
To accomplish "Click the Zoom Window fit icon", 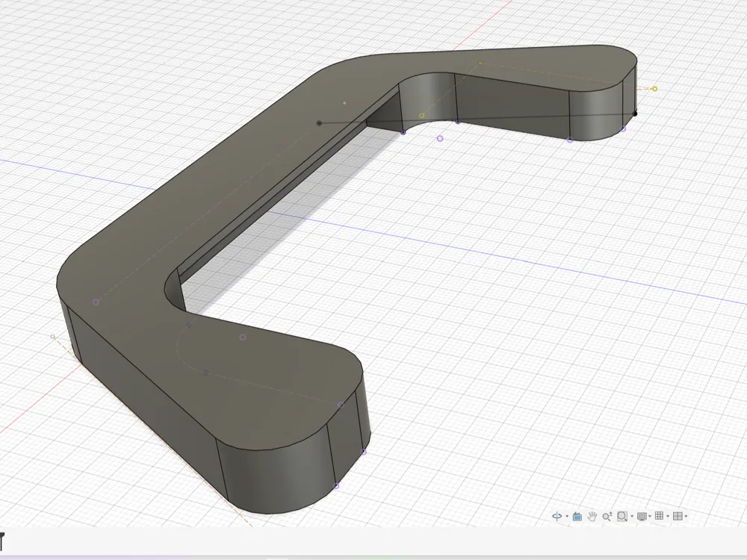I will point(622,516).
